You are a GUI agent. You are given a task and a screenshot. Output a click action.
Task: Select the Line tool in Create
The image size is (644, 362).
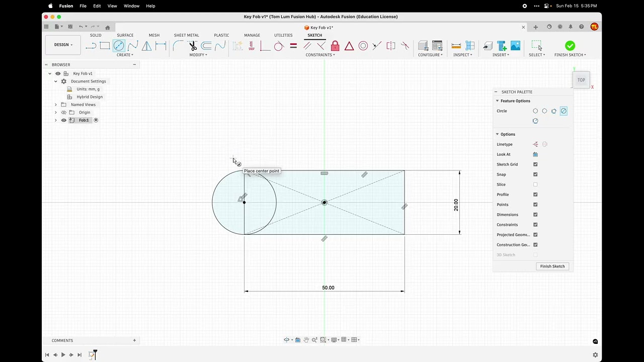(91, 46)
